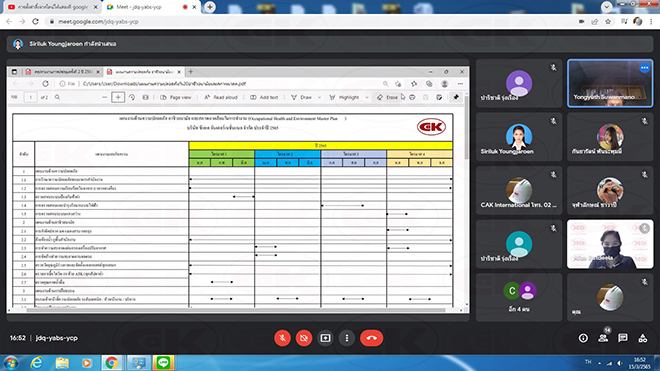Toggle the camera off button
This screenshot has height=371, width=660.
tap(304, 338)
